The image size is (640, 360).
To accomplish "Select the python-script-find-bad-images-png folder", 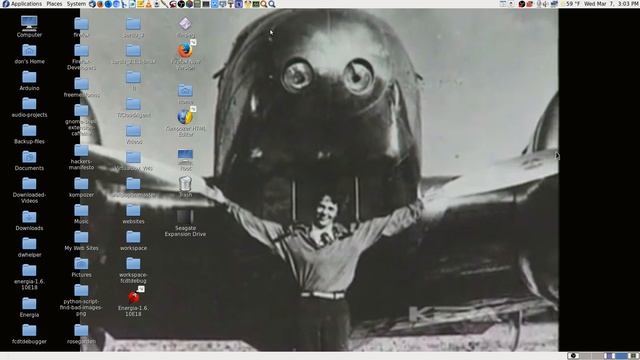I will (x=81, y=300).
